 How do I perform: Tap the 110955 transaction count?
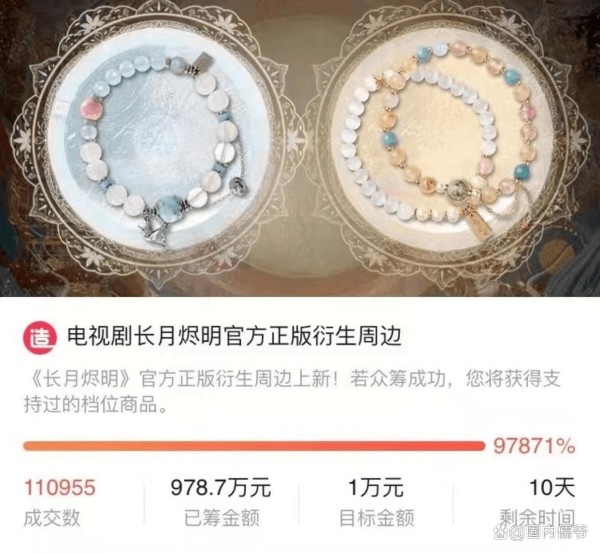(x=60, y=488)
